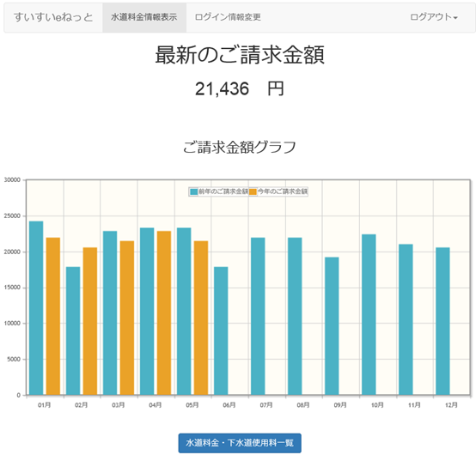476x455 pixels.
Task: Select the orange current-year bar for 03月
Action: point(127,318)
